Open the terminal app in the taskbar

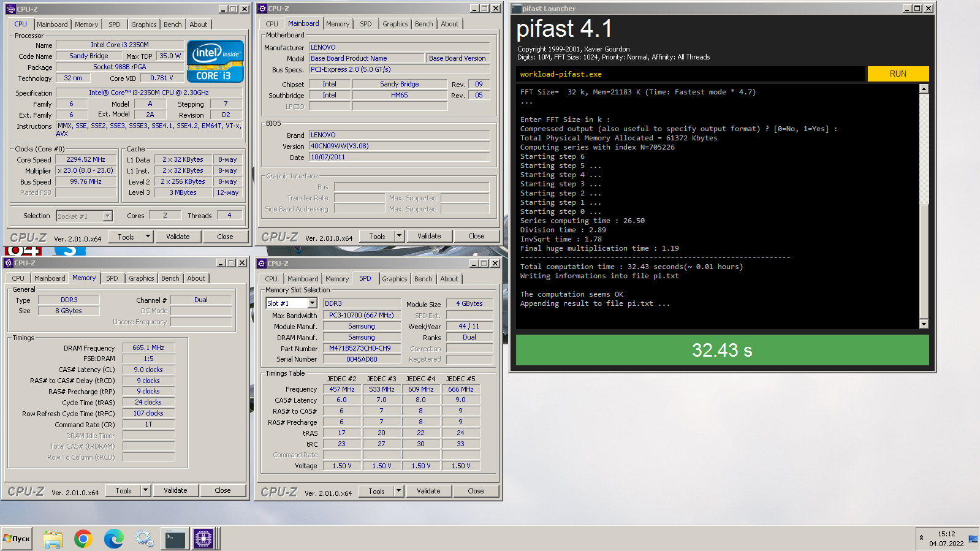pos(175,539)
